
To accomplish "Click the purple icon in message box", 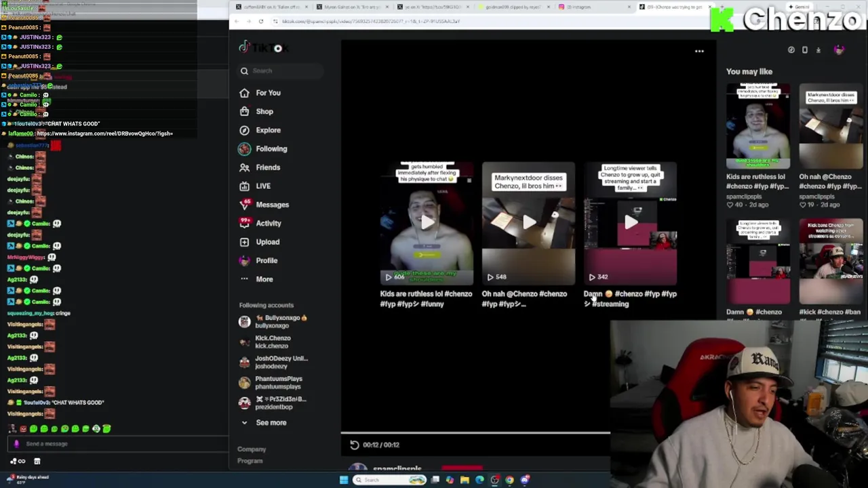I will click(16, 444).
